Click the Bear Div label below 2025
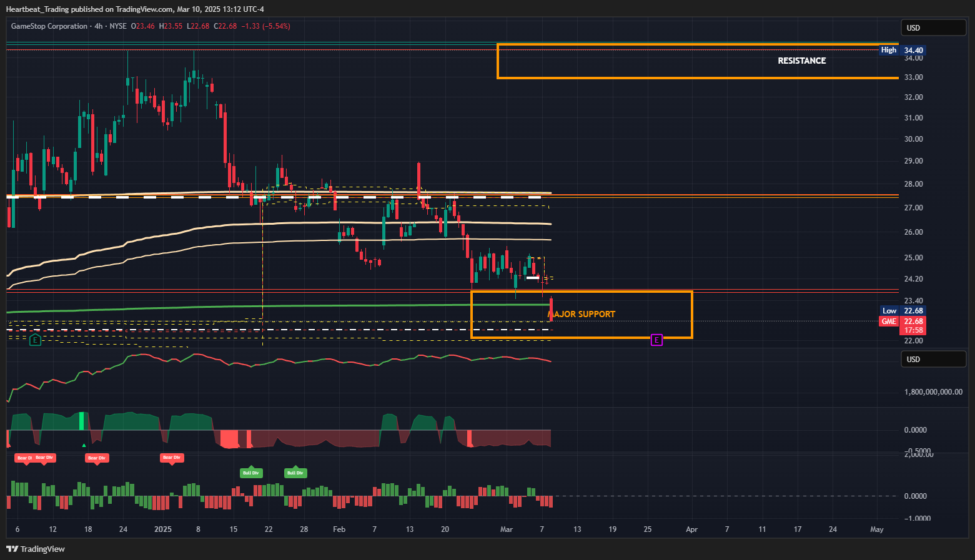975x560 pixels. coord(172,458)
